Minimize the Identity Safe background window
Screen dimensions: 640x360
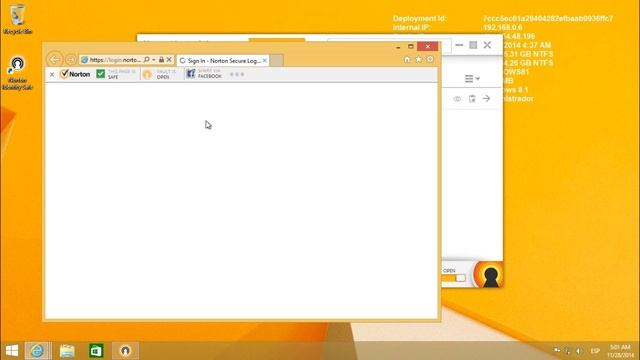(x=459, y=45)
